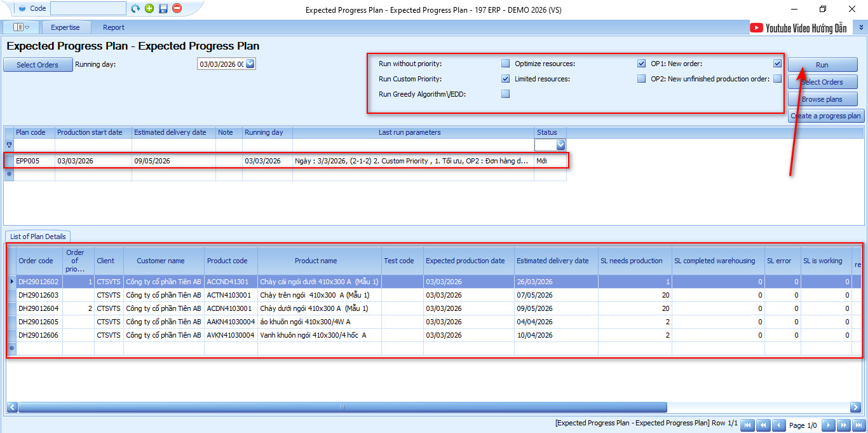Go to the first page of results

(748, 425)
